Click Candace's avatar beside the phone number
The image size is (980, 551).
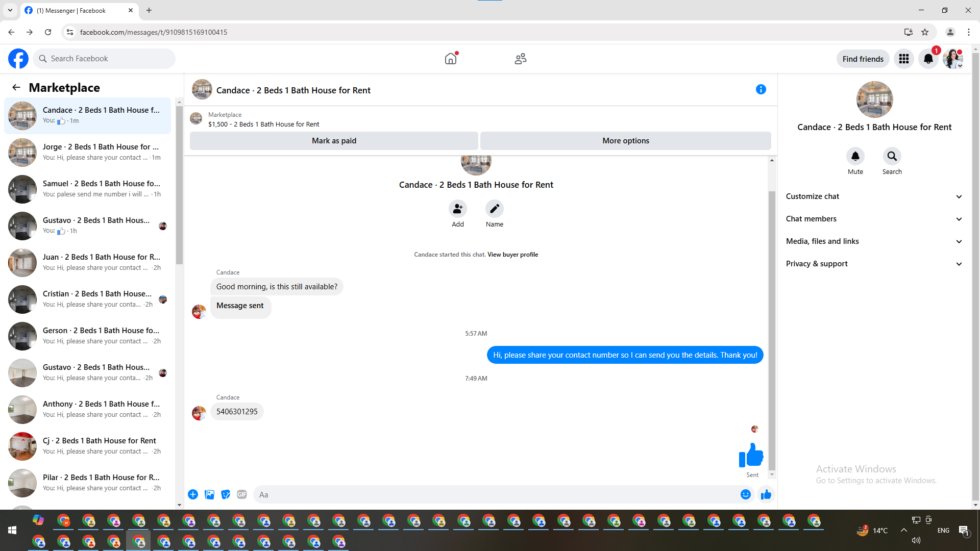pos(199,413)
